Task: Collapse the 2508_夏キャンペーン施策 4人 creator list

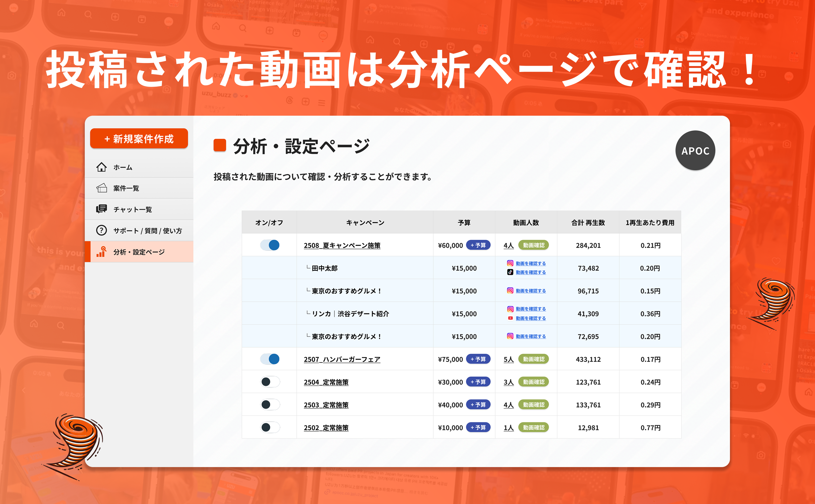Action: point(508,245)
